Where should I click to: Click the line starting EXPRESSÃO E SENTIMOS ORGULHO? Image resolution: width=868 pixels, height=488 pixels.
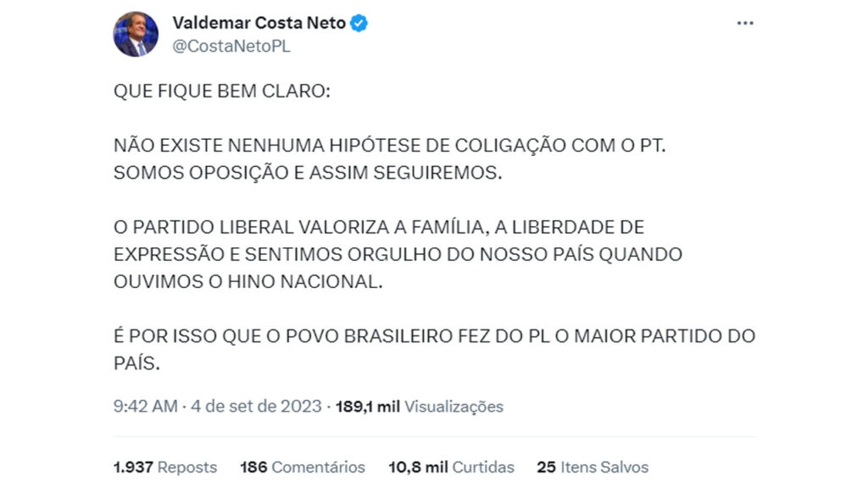click(398, 254)
